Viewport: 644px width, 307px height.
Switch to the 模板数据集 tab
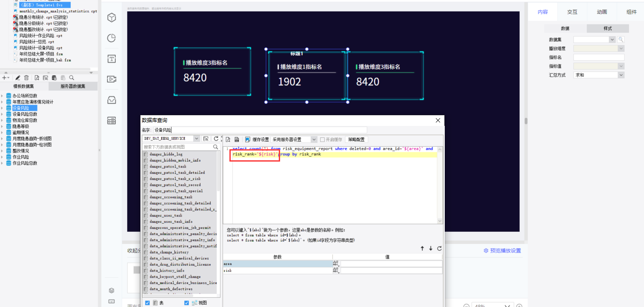[x=25, y=86]
